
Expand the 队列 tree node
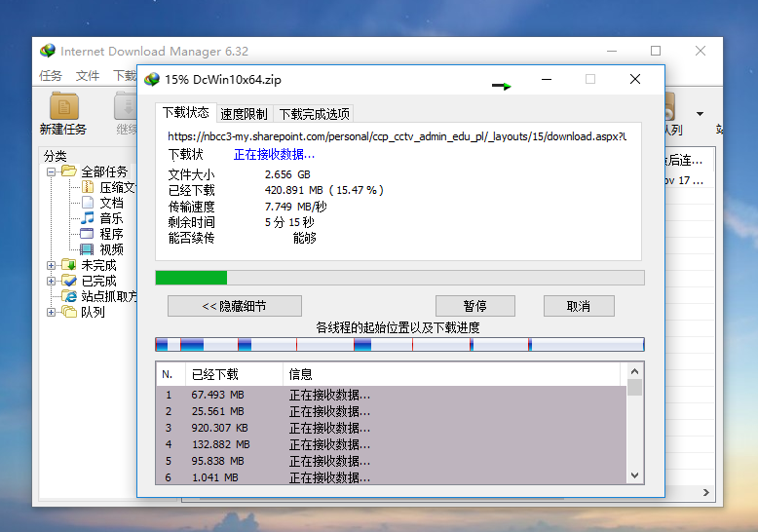[x=51, y=312]
